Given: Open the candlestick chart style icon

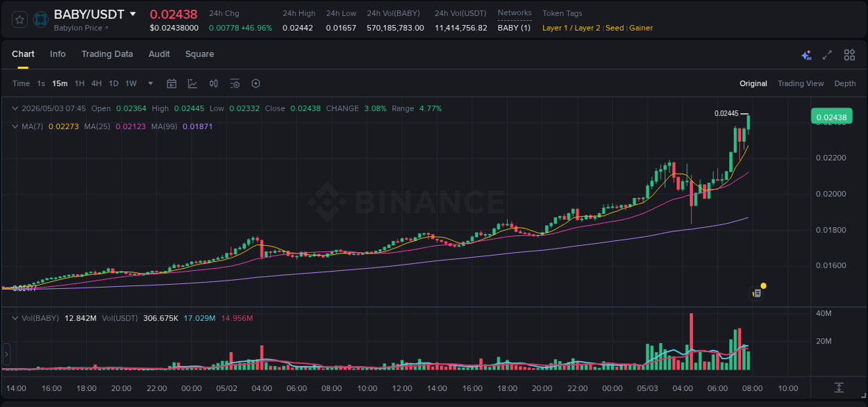Looking at the screenshot, I should pyautogui.click(x=214, y=83).
